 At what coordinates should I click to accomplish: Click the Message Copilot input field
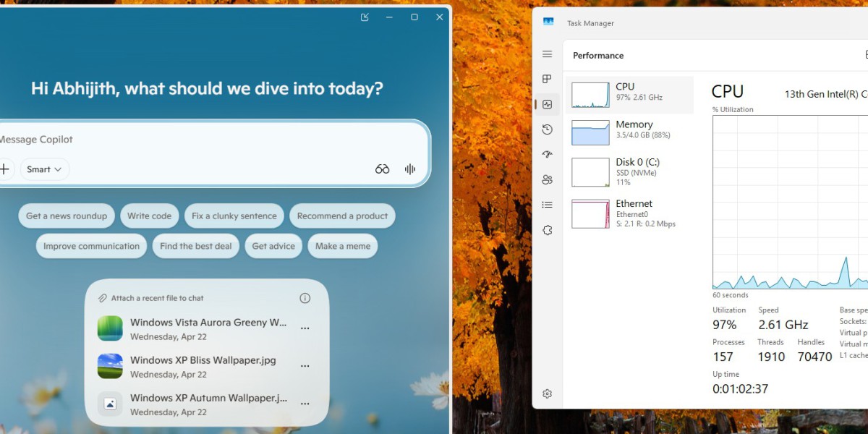(x=210, y=139)
